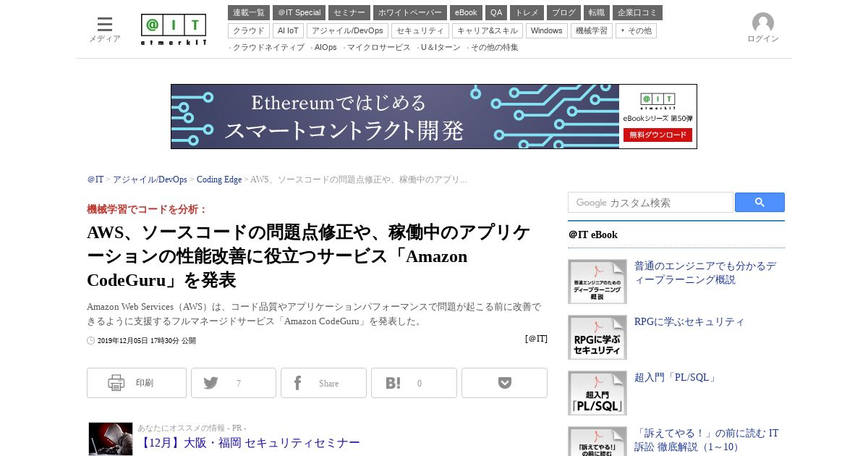Open 訴えてやる! eBook thumbnail

(x=597, y=442)
